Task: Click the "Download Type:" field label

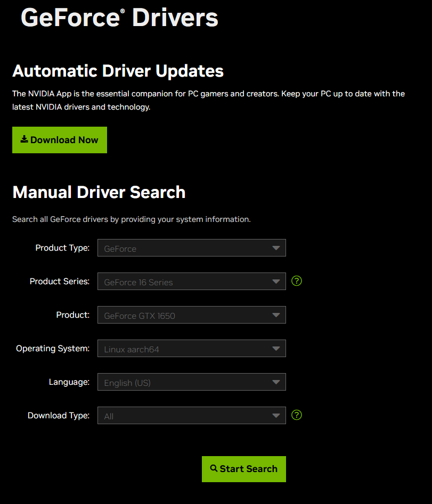Action: 59,416
